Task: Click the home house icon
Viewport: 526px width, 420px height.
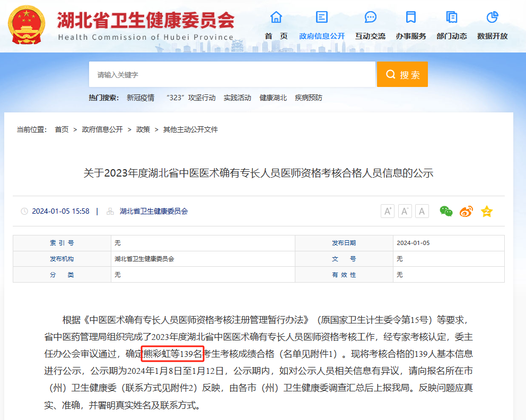Action: point(276,17)
